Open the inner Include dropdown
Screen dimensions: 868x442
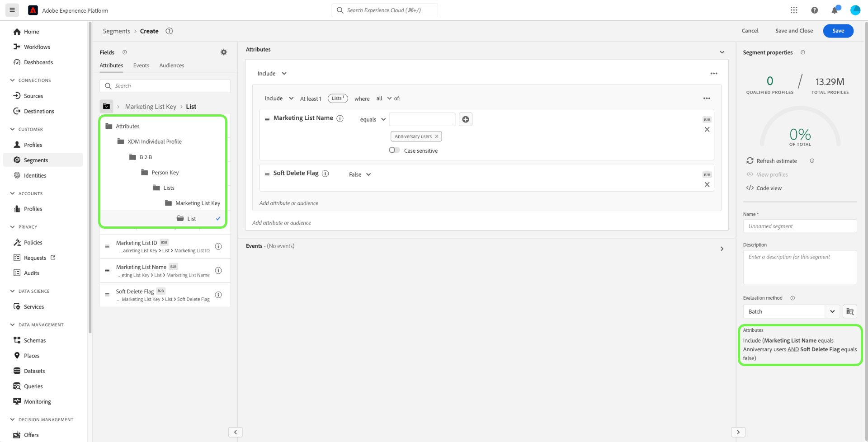[279, 98]
